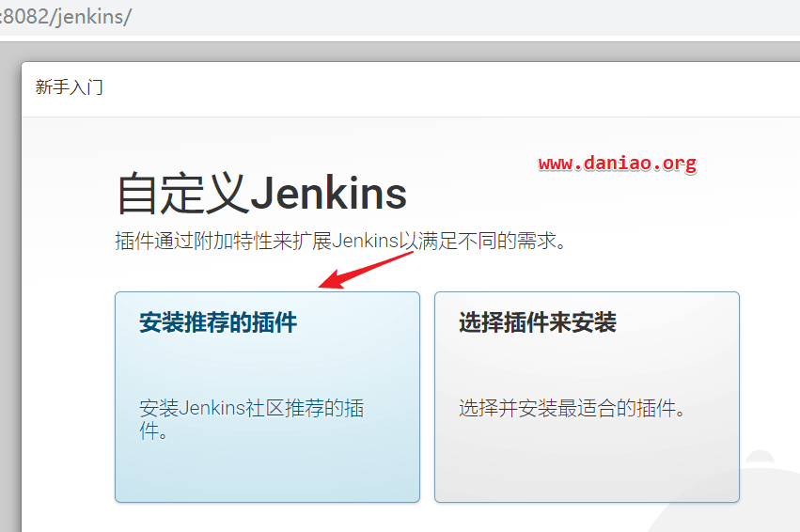This screenshot has height=532, width=800.
Task: Click the red arrow annotation graphic
Action: (x=366, y=271)
